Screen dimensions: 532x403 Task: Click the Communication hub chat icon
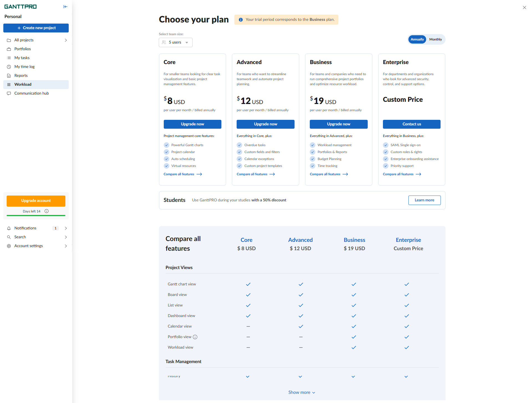(9, 93)
